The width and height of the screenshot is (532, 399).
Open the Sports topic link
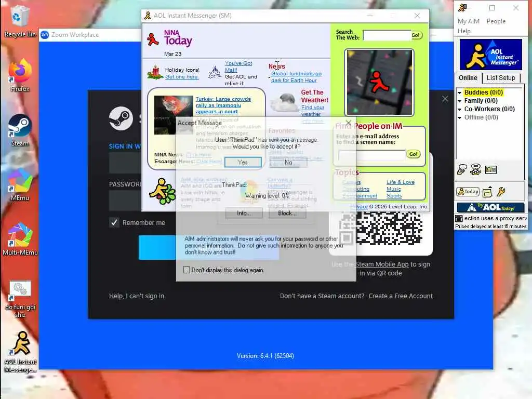[394, 196]
